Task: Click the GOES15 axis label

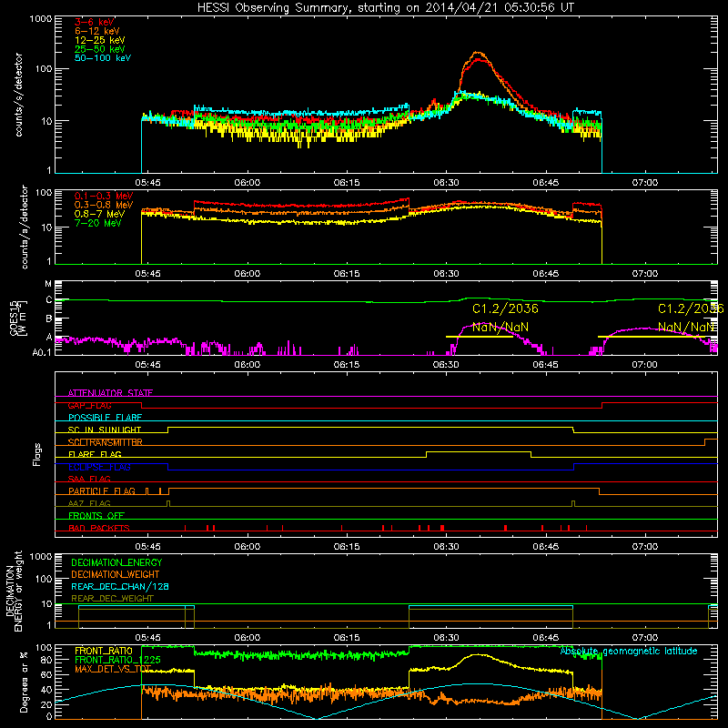Action: tap(14, 318)
